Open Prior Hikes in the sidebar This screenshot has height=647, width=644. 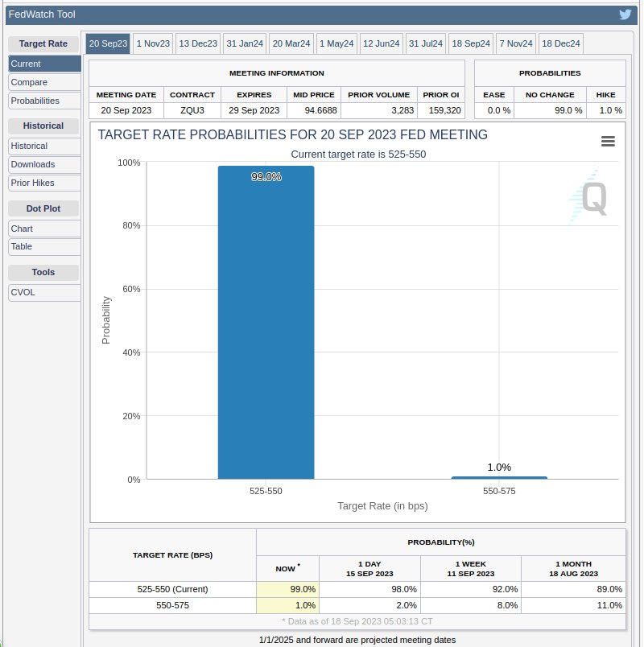(x=44, y=183)
